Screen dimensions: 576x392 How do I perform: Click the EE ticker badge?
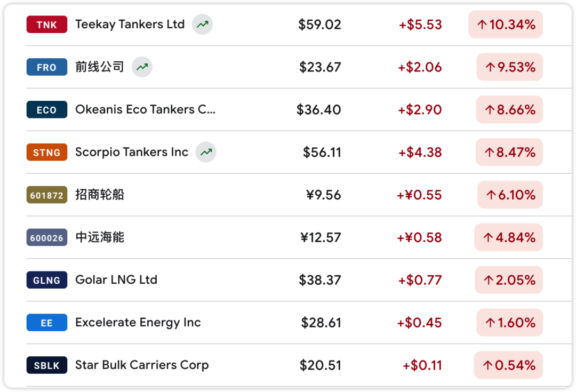click(47, 323)
